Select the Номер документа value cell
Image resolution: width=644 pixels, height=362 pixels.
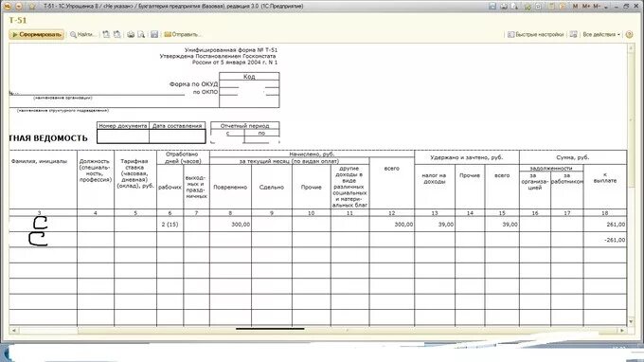pyautogui.click(x=123, y=136)
